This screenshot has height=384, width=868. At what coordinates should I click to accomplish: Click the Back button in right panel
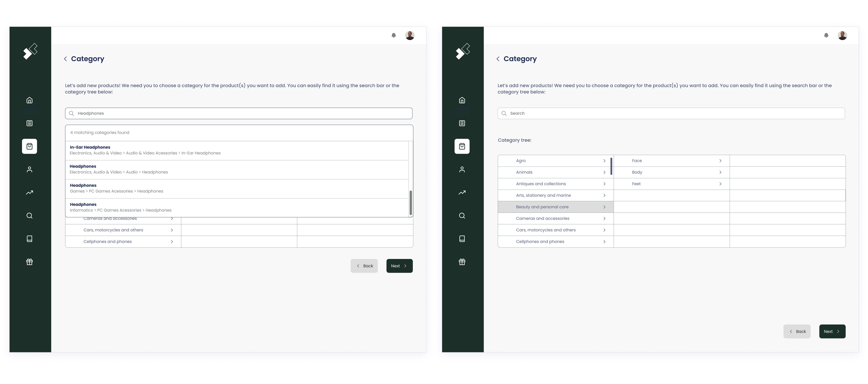point(797,332)
